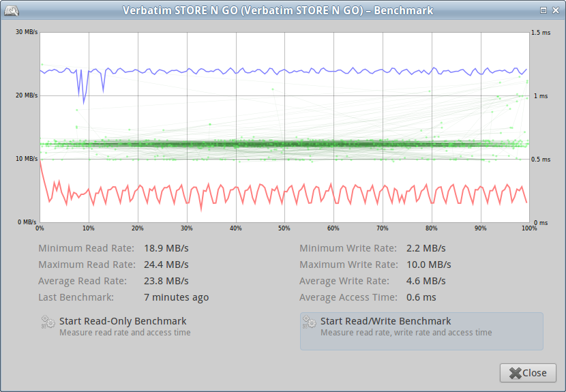Click the Maximum Write Rate label
The width and height of the screenshot is (566, 392).
tap(348, 265)
